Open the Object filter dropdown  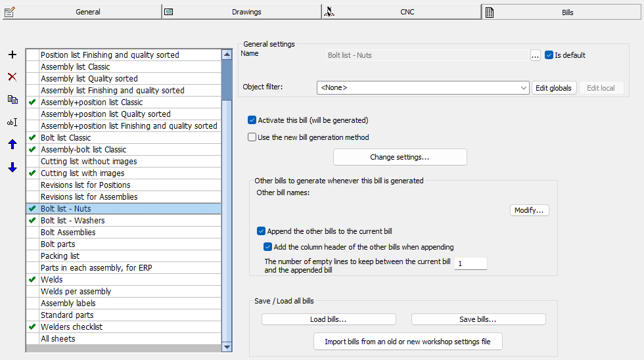pos(523,88)
